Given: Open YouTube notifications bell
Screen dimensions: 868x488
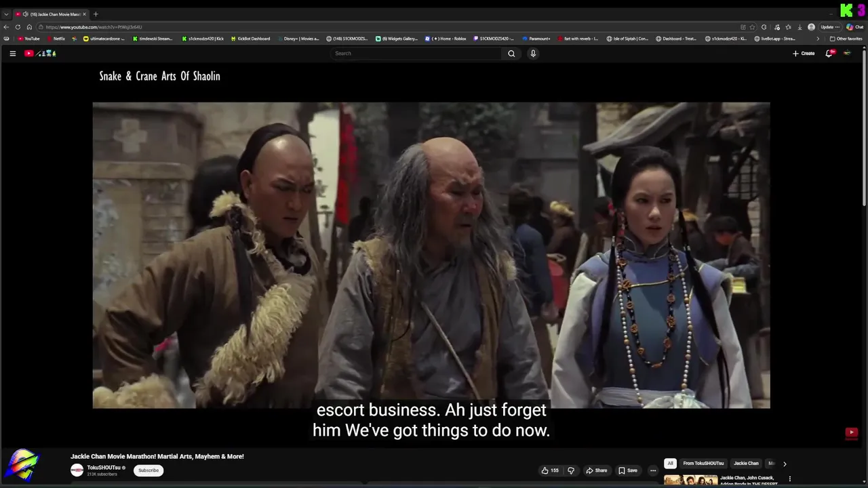Looking at the screenshot, I should point(829,54).
